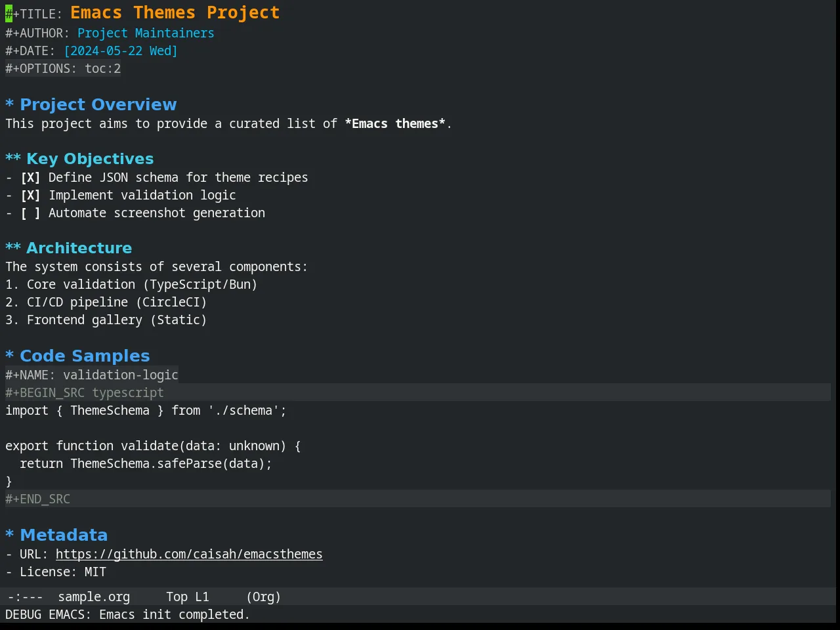This screenshot has width=840, height=630.
Task: Click the Architecture heading text
Action: [79, 248]
